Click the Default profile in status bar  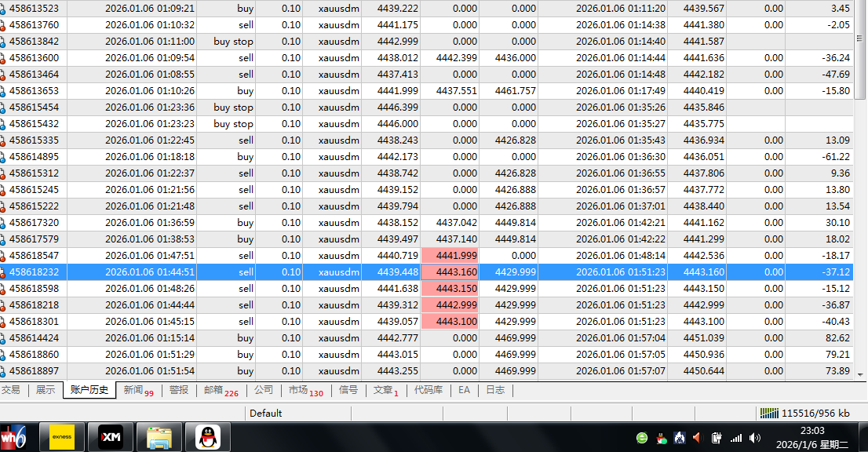[x=266, y=413]
